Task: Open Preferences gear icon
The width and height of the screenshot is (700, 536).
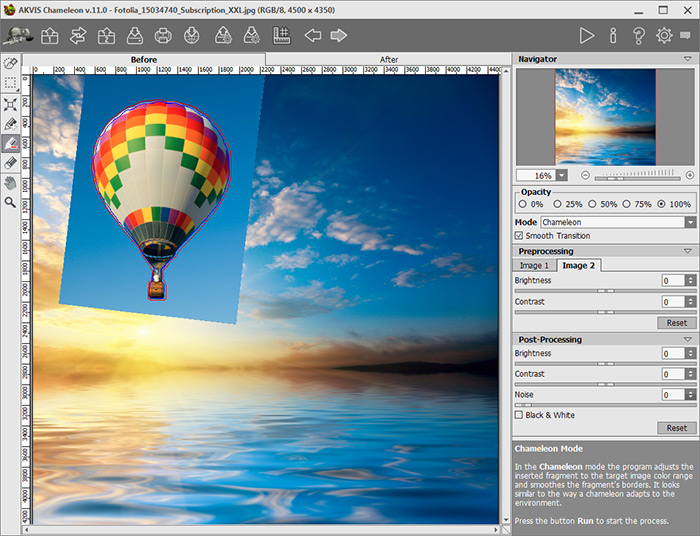Action: coord(664,35)
